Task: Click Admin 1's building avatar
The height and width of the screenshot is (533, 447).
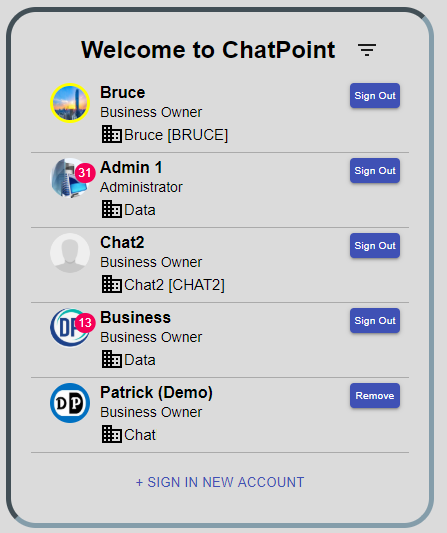Action: coord(68,178)
